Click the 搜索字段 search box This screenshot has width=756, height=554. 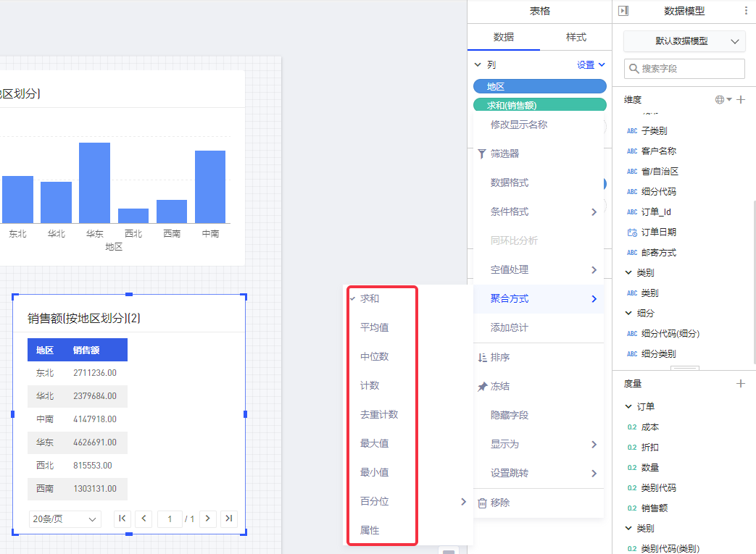(684, 69)
